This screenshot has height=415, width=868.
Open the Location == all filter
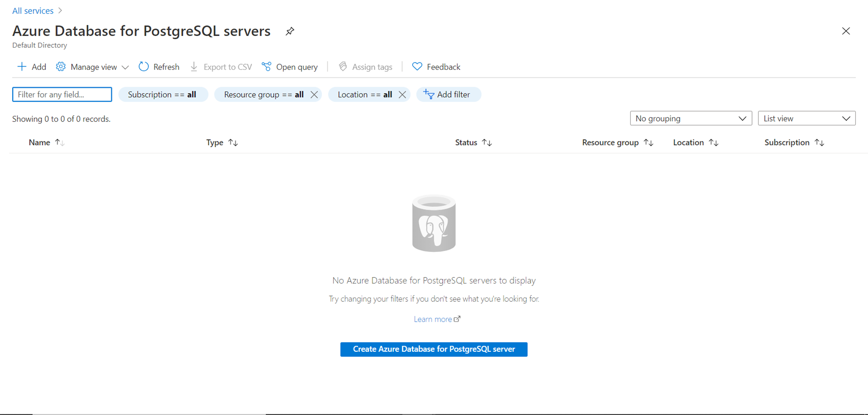point(365,95)
